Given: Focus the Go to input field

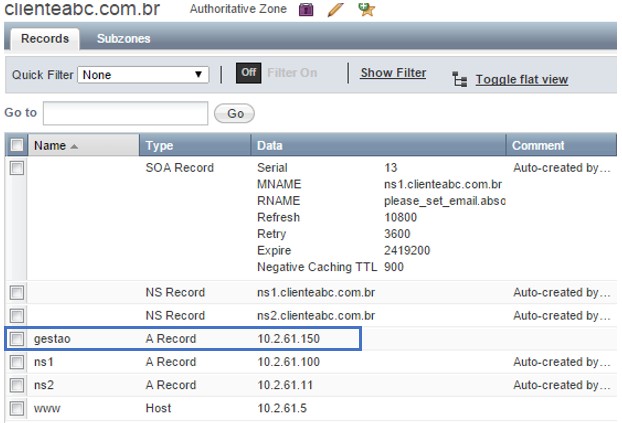Looking at the screenshot, I should tap(125, 113).
